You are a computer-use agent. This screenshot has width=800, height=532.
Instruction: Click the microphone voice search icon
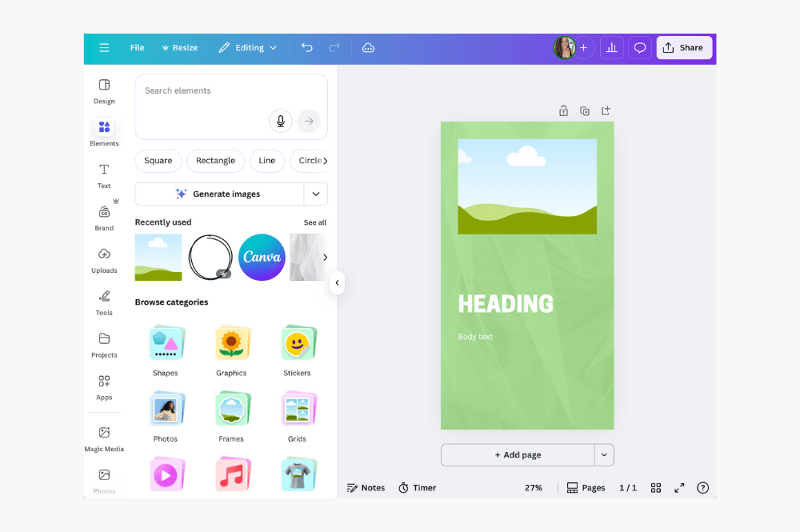click(280, 121)
